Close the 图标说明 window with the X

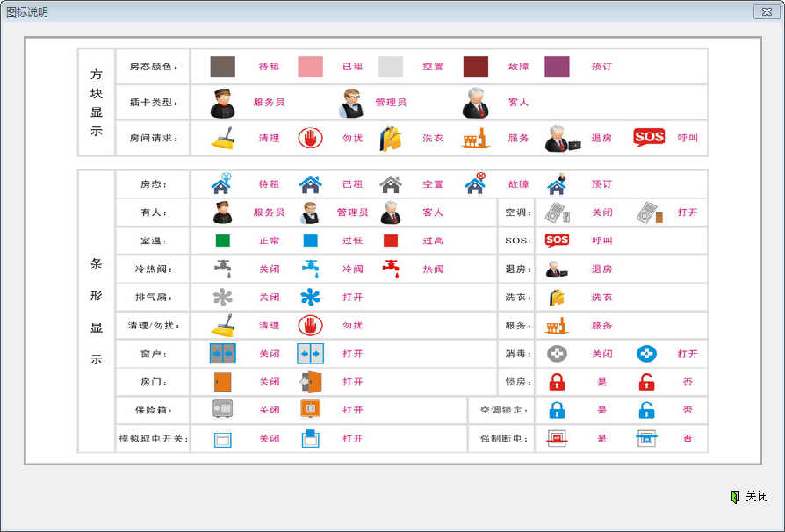tap(763, 11)
